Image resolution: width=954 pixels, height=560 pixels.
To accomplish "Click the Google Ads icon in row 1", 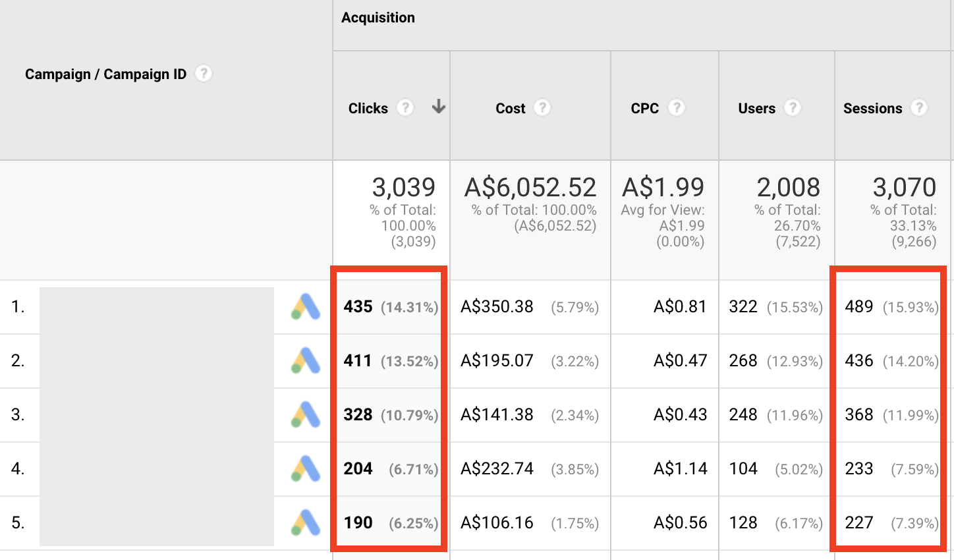I will [306, 307].
